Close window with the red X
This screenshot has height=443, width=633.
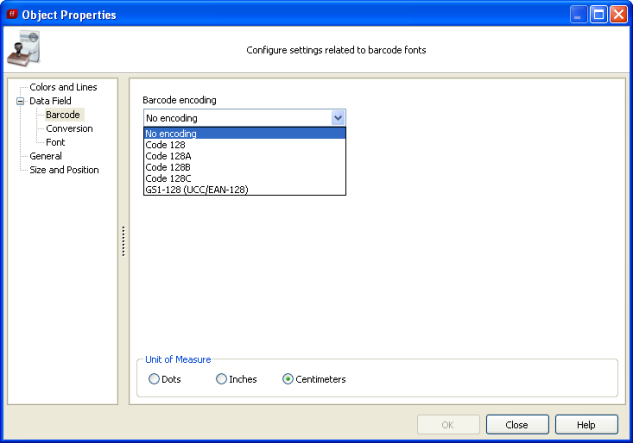618,15
